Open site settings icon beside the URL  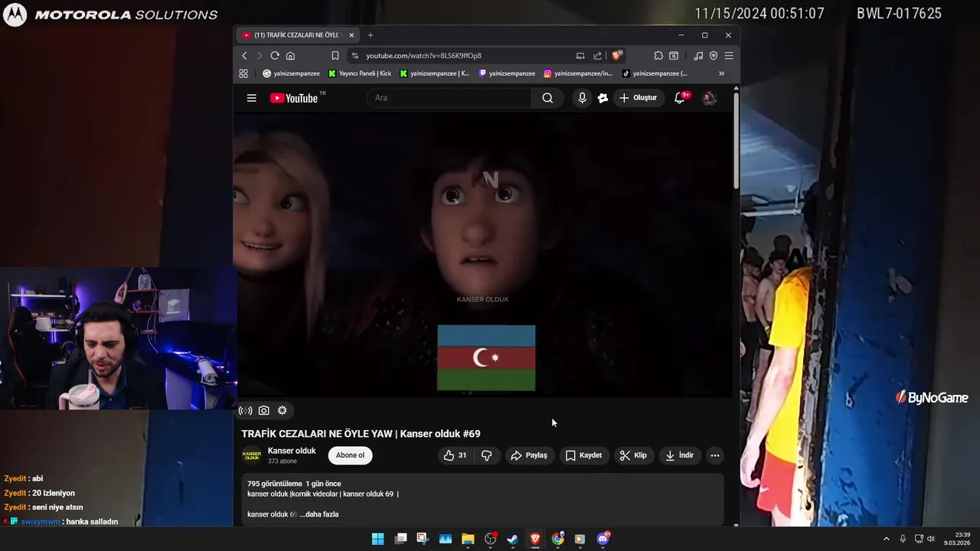pyautogui.click(x=354, y=56)
